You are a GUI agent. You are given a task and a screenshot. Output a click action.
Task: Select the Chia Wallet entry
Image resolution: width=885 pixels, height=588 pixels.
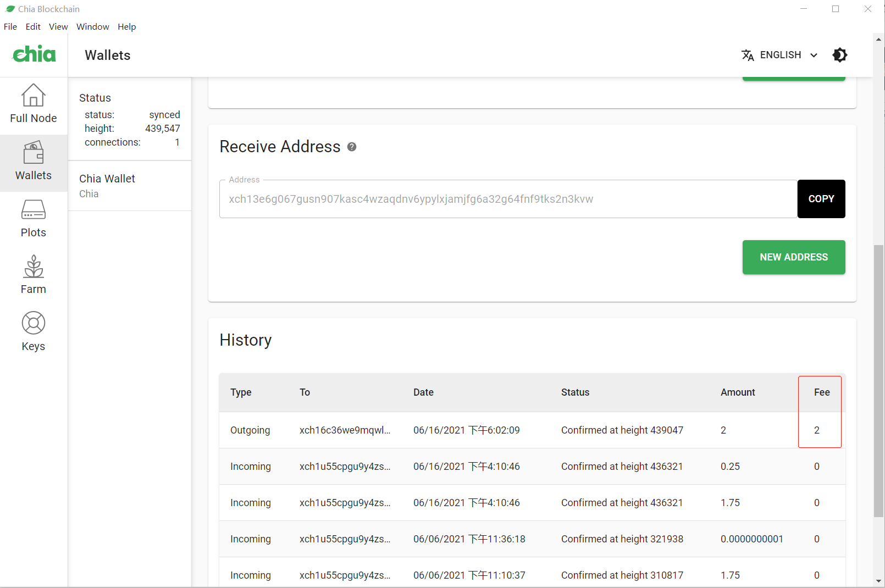[x=130, y=186]
